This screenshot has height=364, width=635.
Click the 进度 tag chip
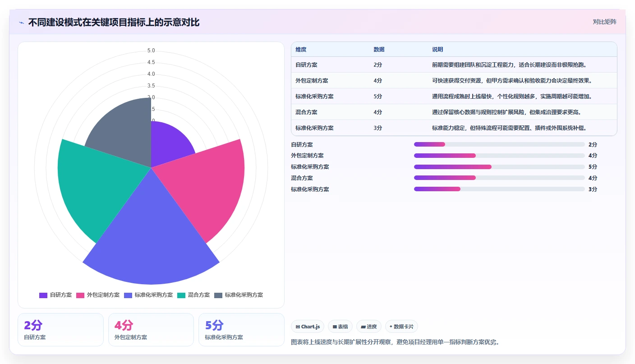click(x=368, y=327)
